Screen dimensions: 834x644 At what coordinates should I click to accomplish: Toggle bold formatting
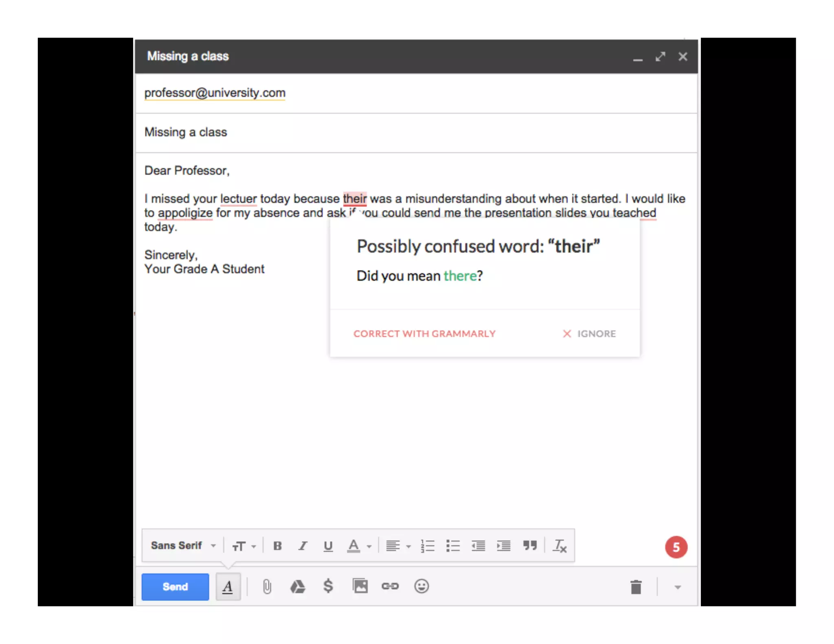click(x=277, y=545)
